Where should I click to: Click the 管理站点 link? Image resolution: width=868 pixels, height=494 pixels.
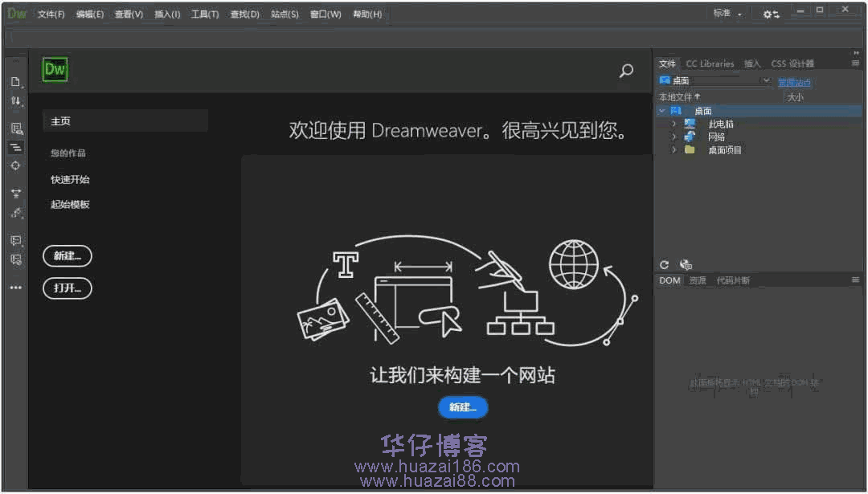coord(794,83)
